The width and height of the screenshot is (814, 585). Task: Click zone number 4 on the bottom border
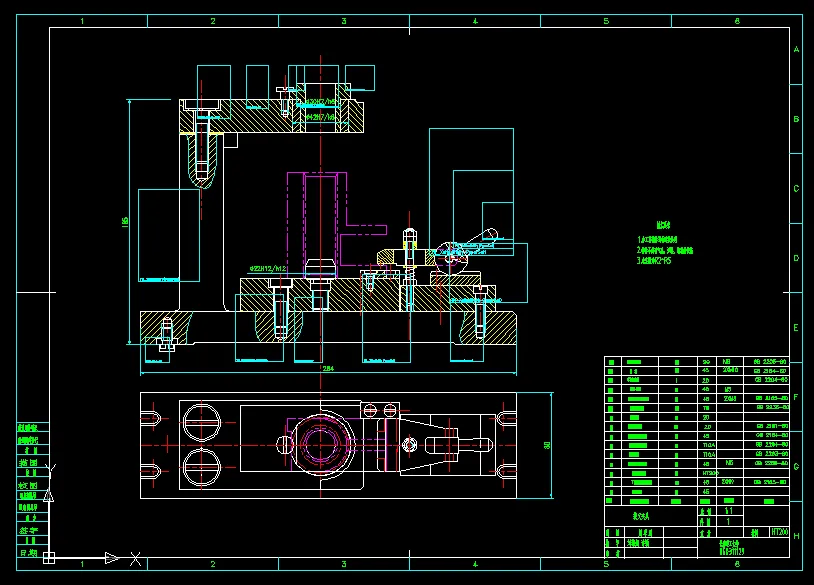(475, 564)
